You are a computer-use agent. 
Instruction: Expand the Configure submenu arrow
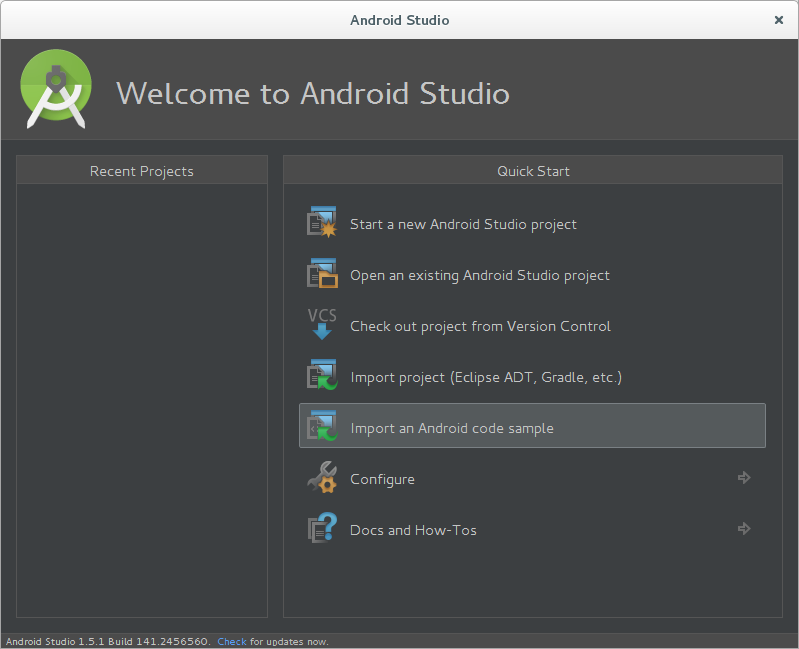[744, 477]
